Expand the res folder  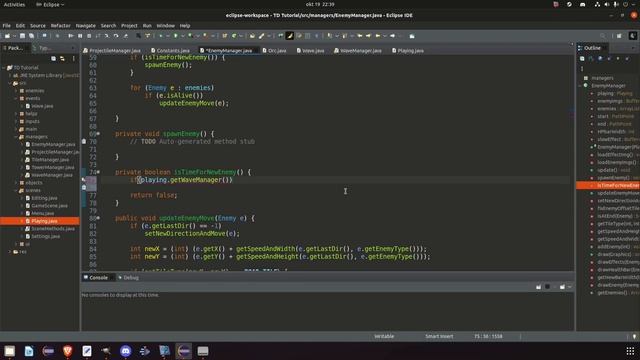tap(10, 252)
